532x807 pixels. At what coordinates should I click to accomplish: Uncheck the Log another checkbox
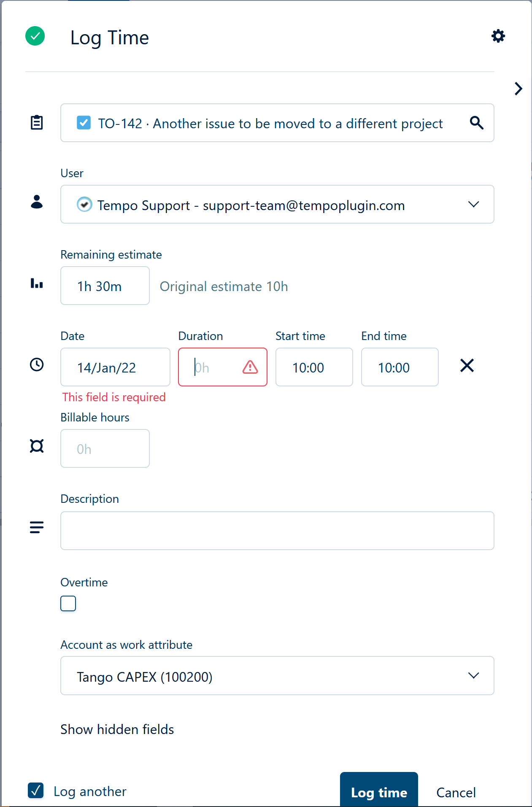[x=36, y=791]
